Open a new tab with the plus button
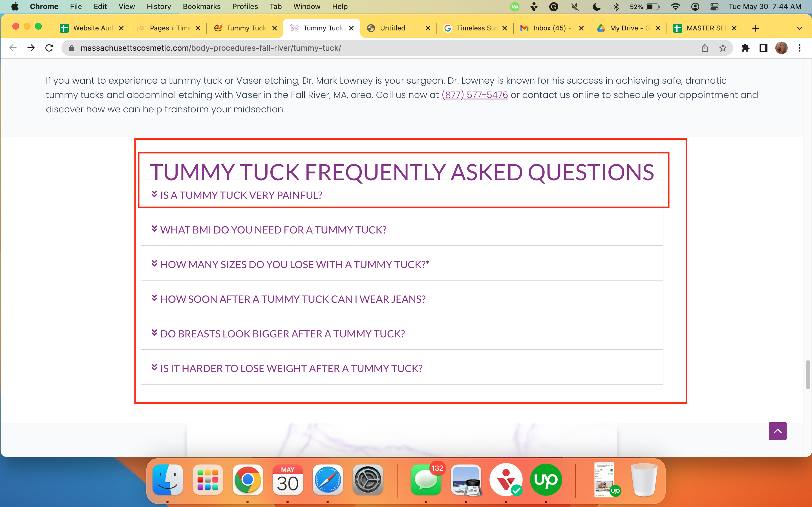Image resolution: width=812 pixels, height=507 pixels. point(755,28)
